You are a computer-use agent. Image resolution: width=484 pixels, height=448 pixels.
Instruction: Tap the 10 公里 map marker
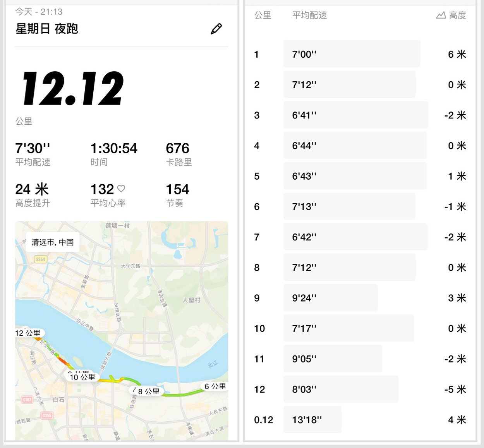click(82, 377)
